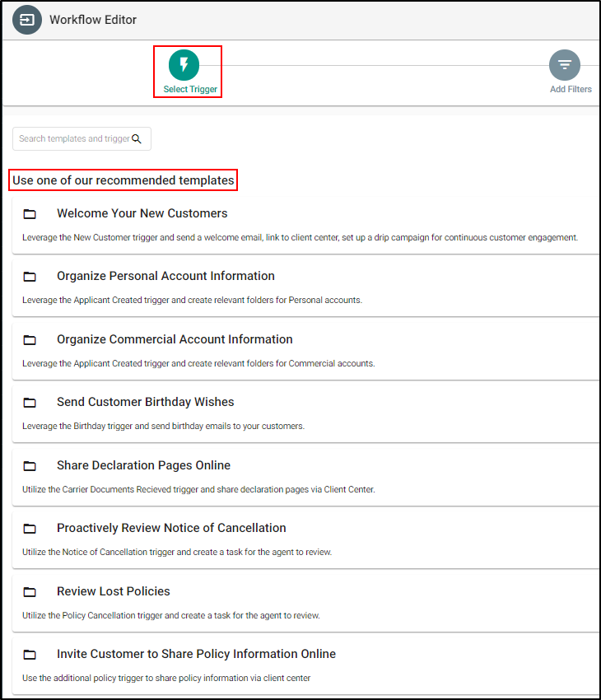Select the Review Lost Policies template title

click(114, 591)
